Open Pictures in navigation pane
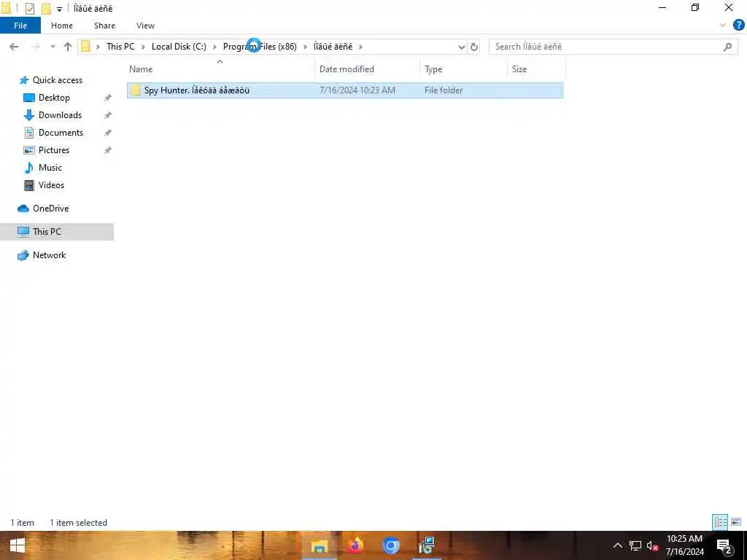Viewport: 747px width, 560px height. (54, 150)
